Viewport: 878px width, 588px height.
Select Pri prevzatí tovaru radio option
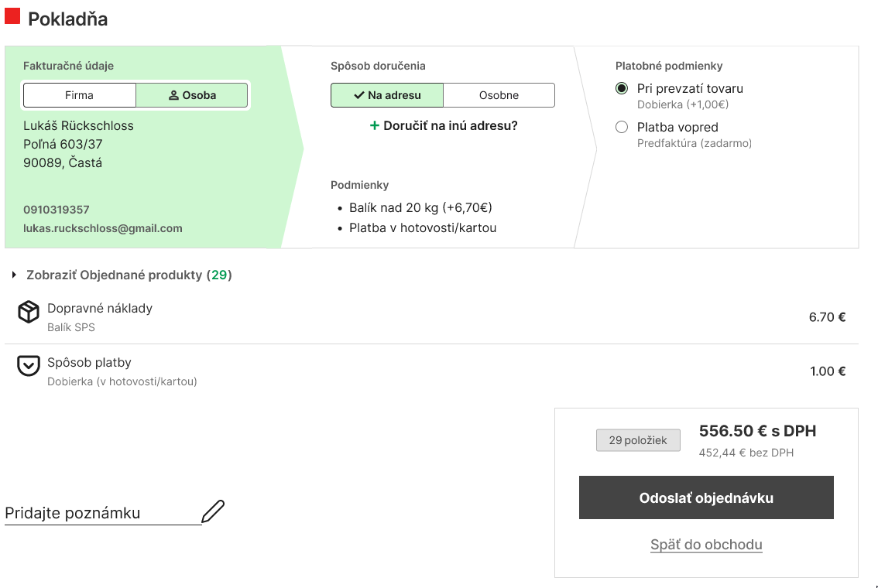point(622,88)
